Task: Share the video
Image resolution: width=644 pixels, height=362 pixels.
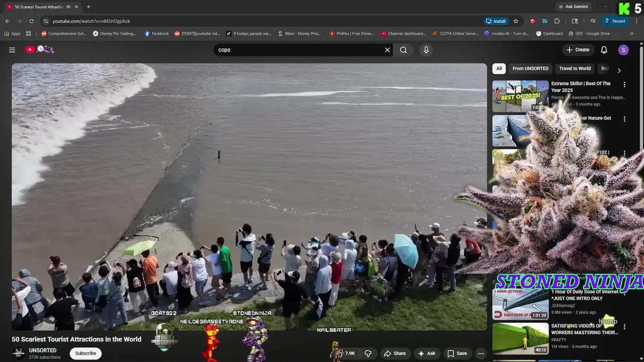Action: (x=394, y=353)
